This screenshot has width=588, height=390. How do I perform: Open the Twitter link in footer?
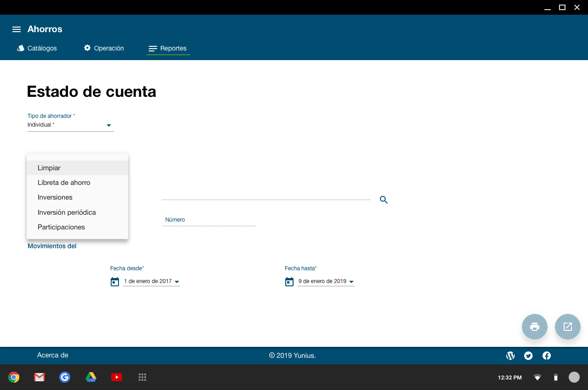(x=528, y=356)
